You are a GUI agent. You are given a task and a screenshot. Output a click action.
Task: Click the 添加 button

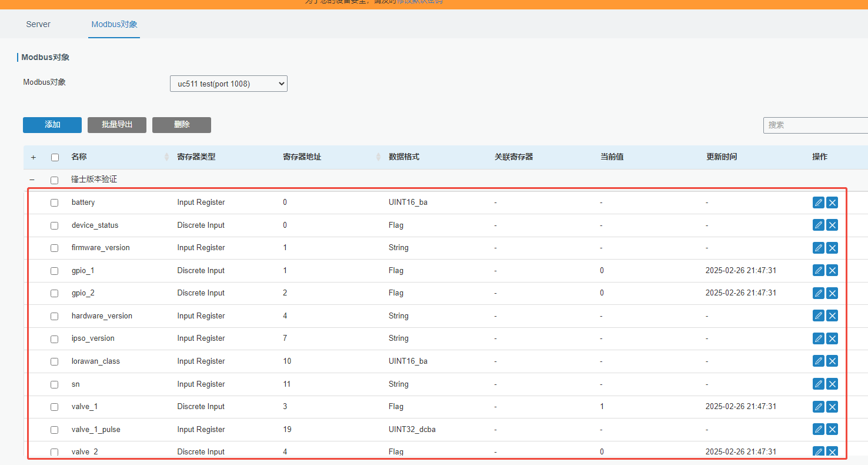tap(52, 125)
